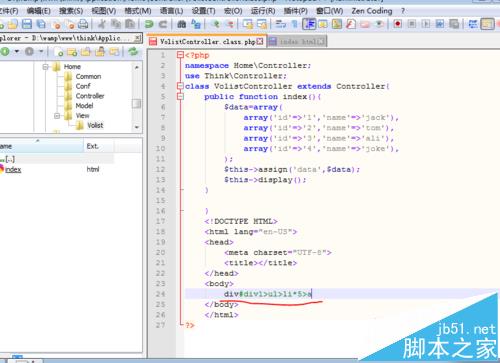Select the Model folder in tree
The height and width of the screenshot is (363, 500).
(84, 106)
